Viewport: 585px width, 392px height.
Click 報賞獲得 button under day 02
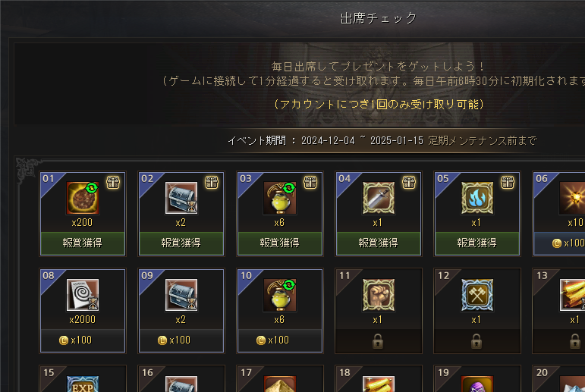[x=181, y=243]
